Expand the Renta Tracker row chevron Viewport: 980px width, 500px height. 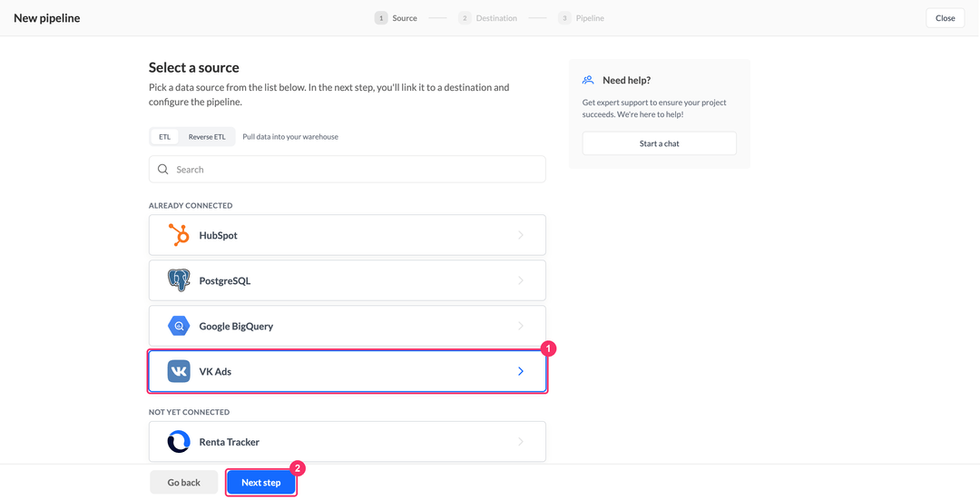point(521,442)
